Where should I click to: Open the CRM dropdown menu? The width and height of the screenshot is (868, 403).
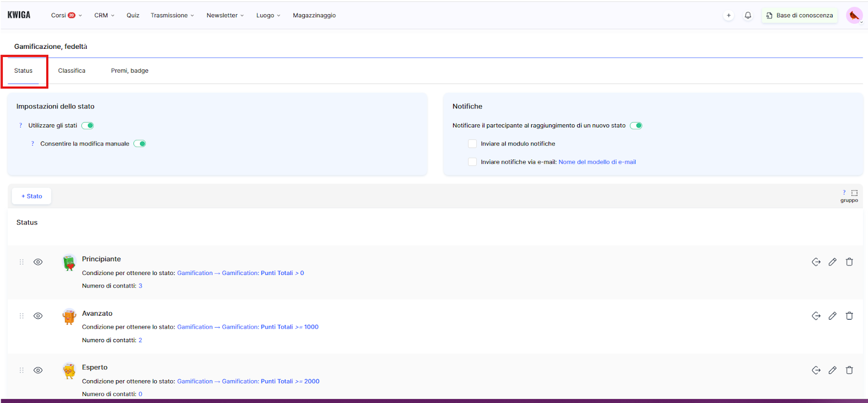pyautogui.click(x=104, y=15)
